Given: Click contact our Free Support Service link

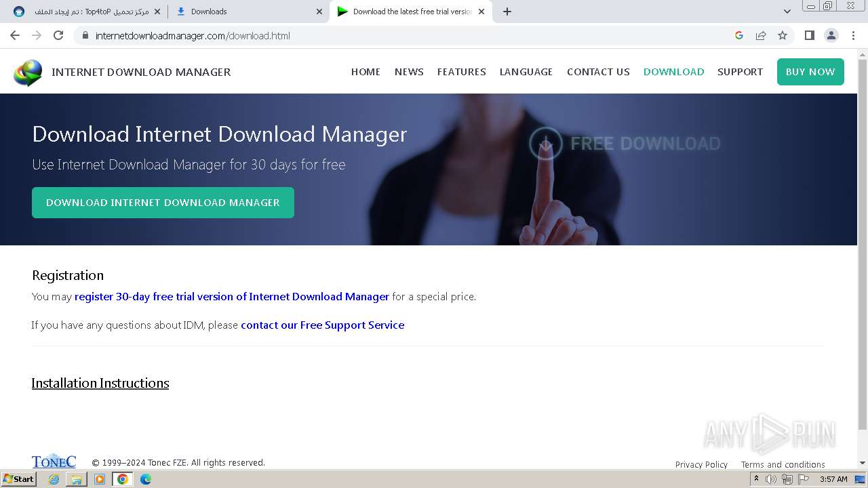Looking at the screenshot, I should point(323,325).
